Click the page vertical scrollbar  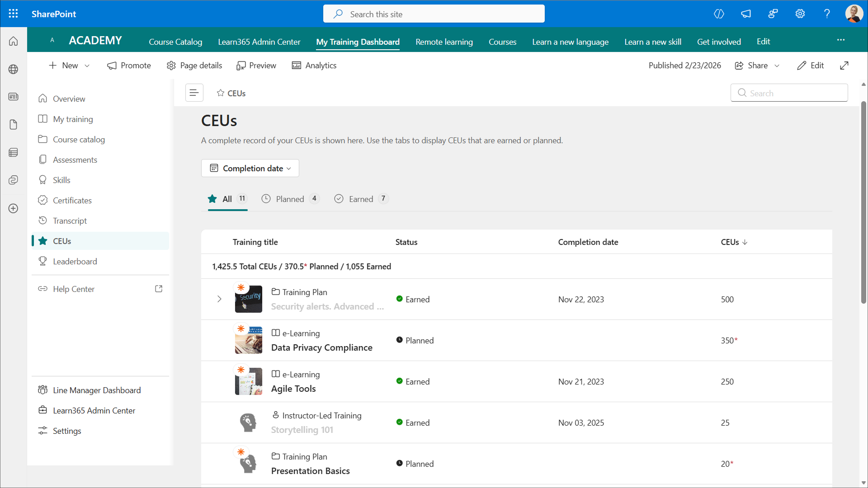pyautogui.click(x=863, y=203)
